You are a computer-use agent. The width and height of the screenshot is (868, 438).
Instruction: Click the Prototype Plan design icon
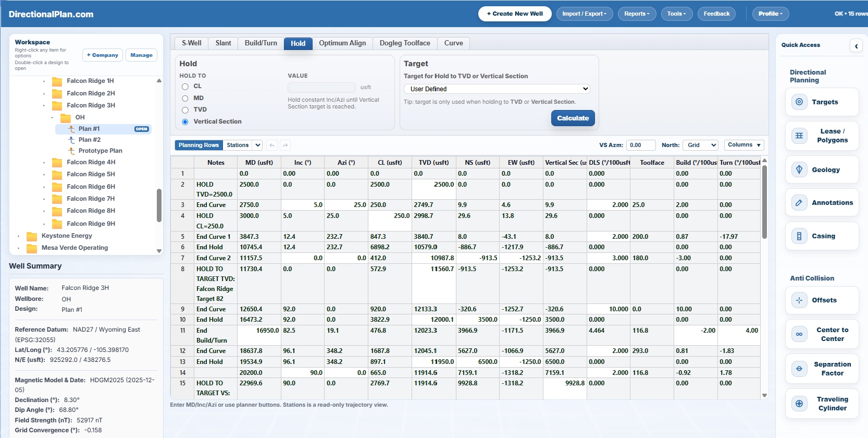coord(71,151)
